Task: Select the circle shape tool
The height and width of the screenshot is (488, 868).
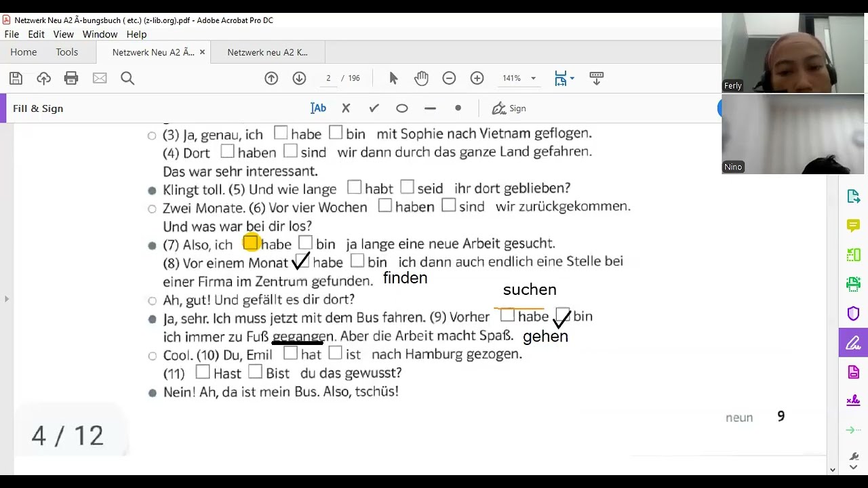Action: click(402, 108)
